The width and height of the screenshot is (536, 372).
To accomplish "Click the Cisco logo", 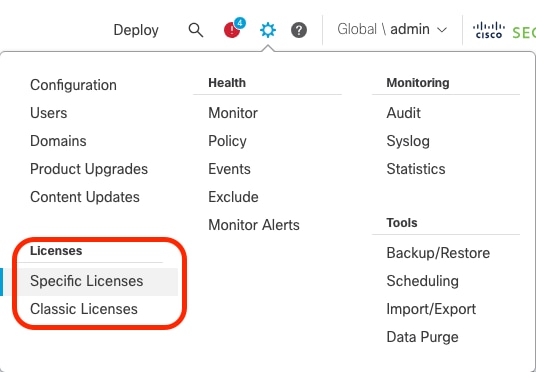I will (489, 30).
